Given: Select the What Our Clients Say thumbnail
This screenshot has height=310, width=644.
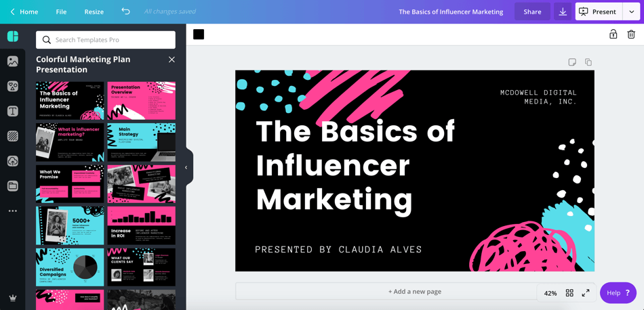Looking at the screenshot, I should pyautogui.click(x=141, y=267).
